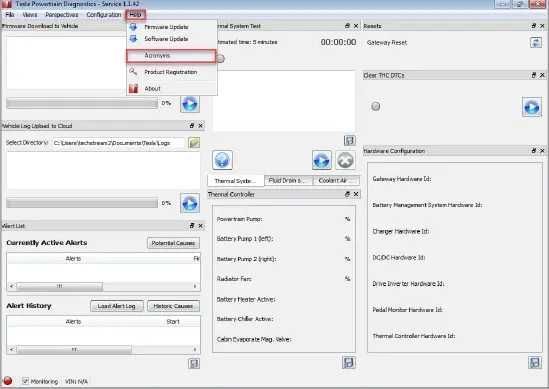Save the Thermal System Test log disk icon
549x389 pixels.
coord(349,140)
